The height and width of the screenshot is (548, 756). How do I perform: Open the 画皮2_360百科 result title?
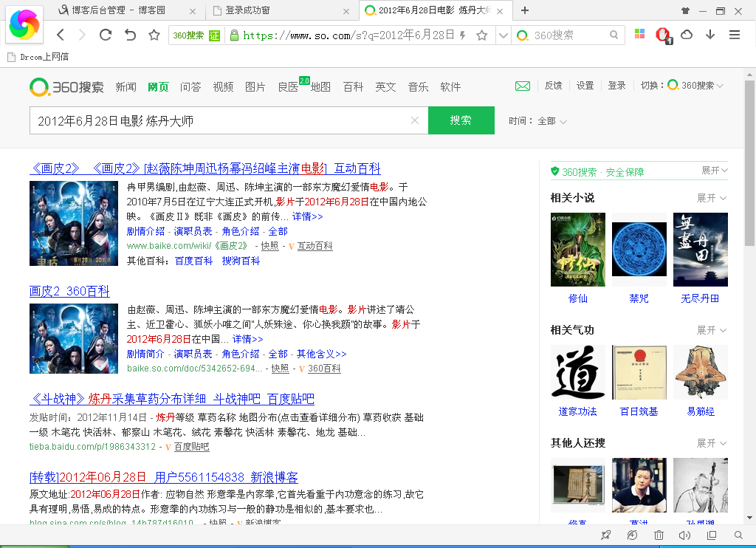pos(69,291)
